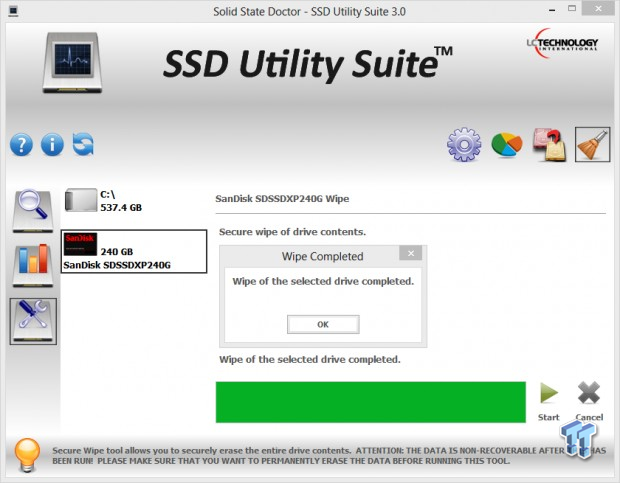The image size is (620, 483).
Task: Open the bar chart statistics tab
Action: click(33, 265)
